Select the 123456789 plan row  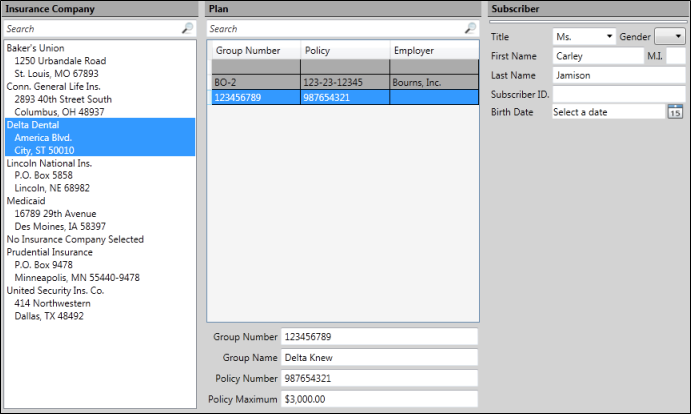click(345, 98)
